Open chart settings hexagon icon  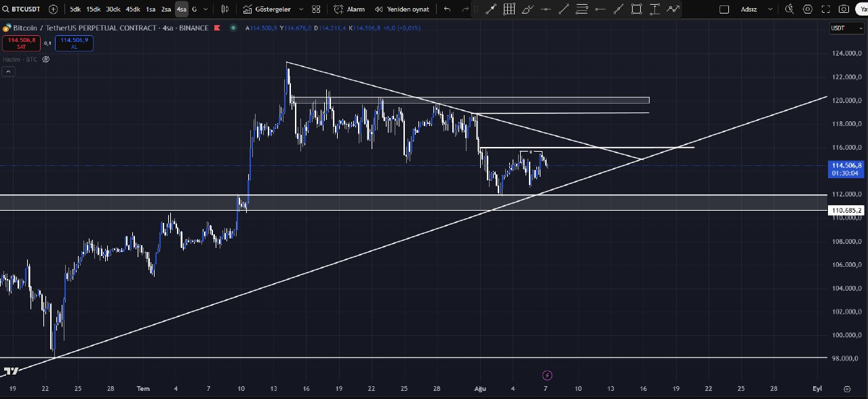tap(807, 9)
